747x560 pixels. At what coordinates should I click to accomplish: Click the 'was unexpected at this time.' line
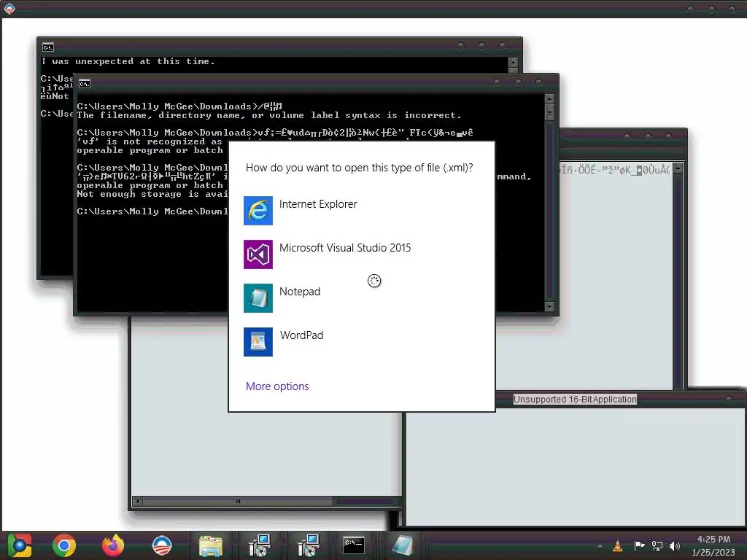coord(128,61)
